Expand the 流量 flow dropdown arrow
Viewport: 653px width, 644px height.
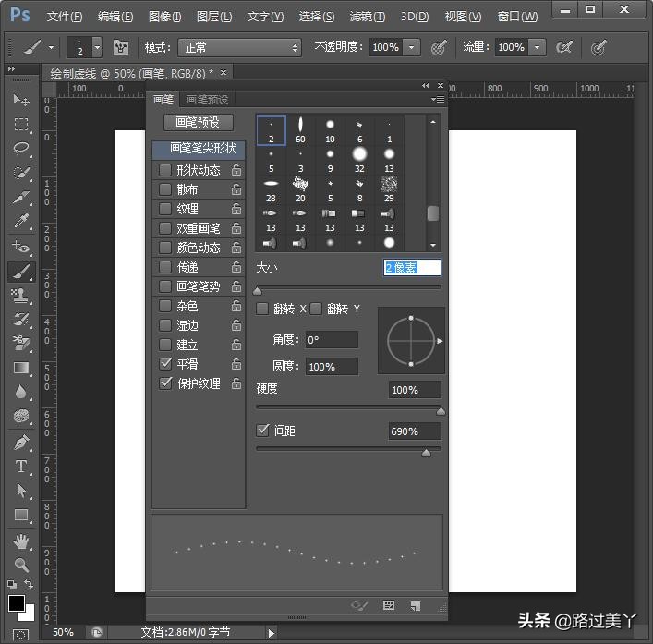click(537, 47)
